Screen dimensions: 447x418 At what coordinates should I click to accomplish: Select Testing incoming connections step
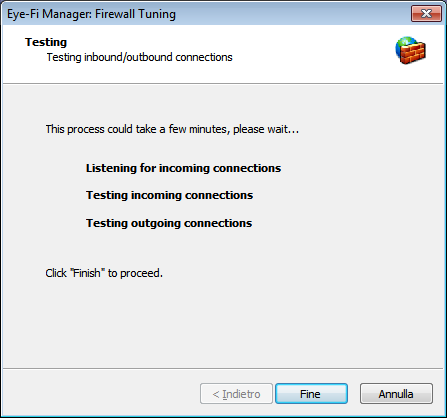click(x=169, y=195)
